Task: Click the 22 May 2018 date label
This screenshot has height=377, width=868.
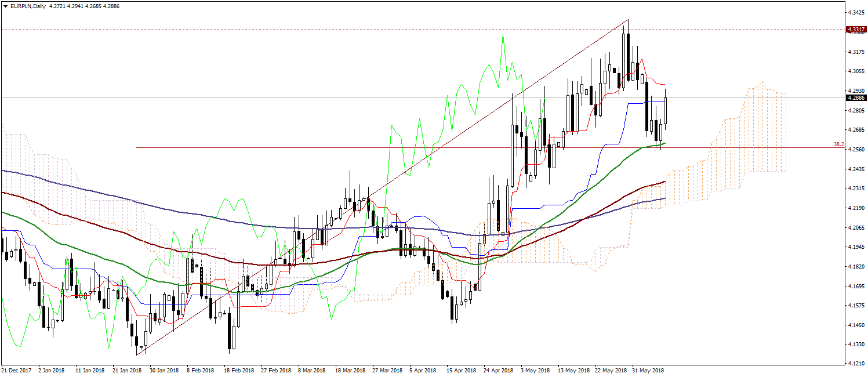Action: pyautogui.click(x=610, y=370)
